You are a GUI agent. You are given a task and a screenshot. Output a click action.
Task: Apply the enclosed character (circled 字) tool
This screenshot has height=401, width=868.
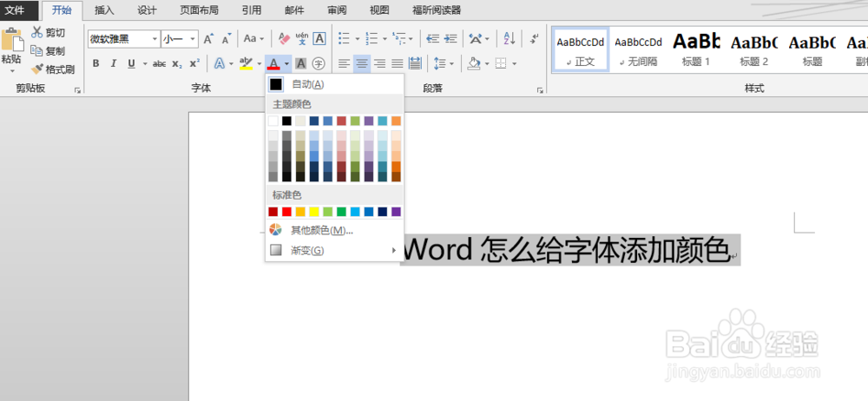319,63
